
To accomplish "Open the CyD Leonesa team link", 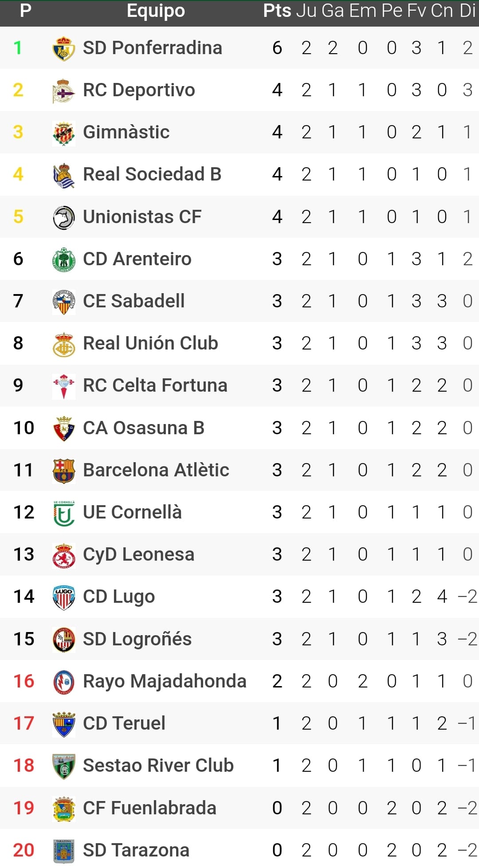I will tap(138, 554).
